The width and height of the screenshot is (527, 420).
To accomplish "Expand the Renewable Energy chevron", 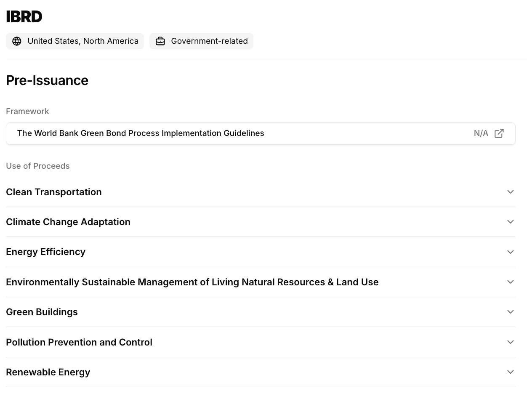I will click(x=511, y=372).
